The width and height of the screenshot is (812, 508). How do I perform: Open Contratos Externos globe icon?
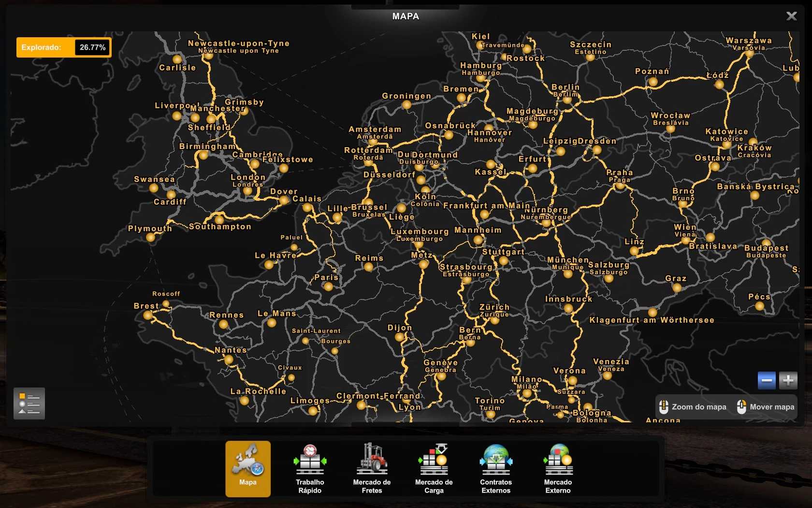pos(495,468)
